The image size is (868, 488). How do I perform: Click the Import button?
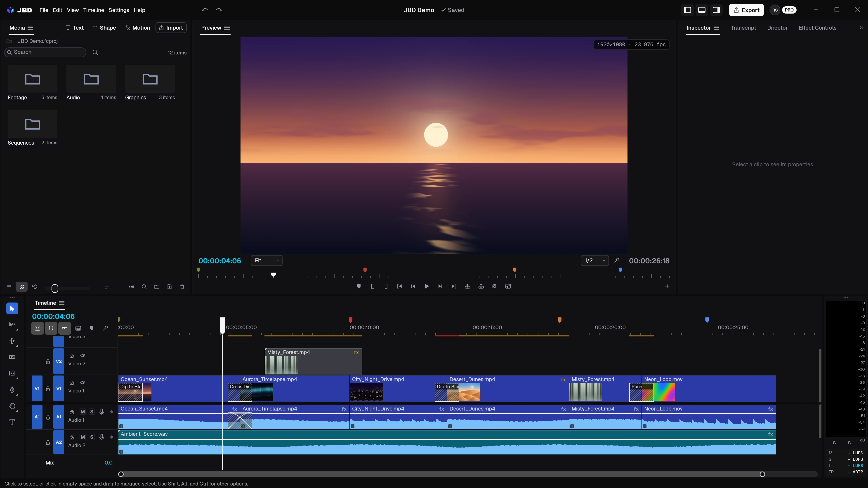(x=171, y=28)
